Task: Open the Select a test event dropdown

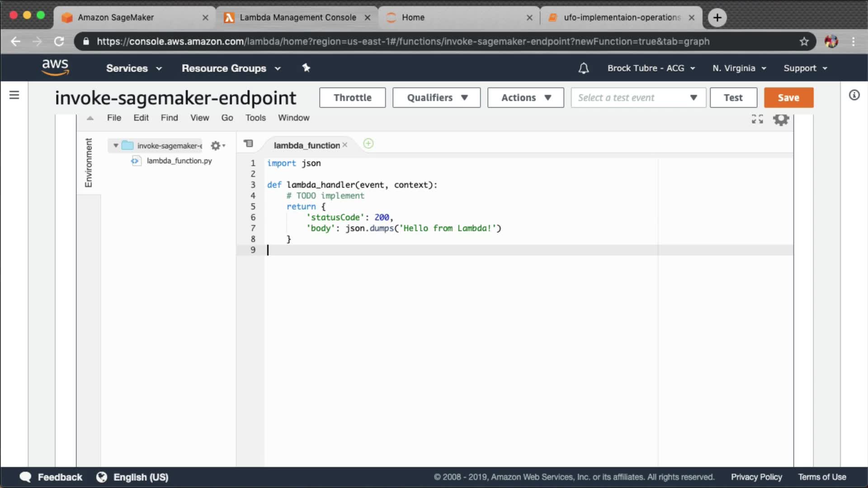Action: click(x=638, y=98)
